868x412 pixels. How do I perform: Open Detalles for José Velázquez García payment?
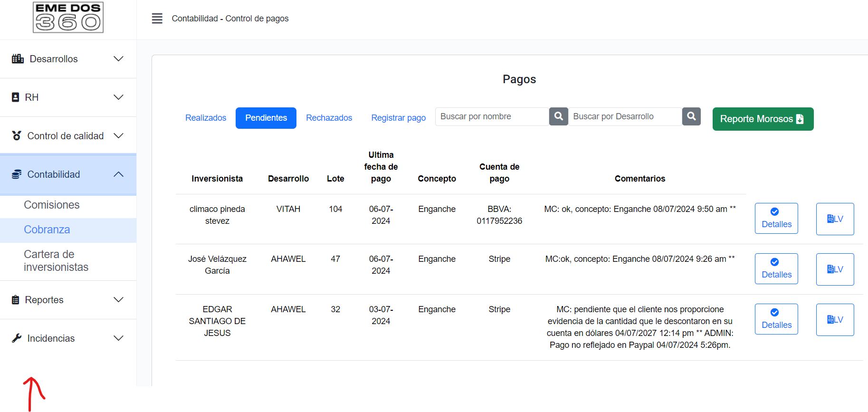pos(776,269)
